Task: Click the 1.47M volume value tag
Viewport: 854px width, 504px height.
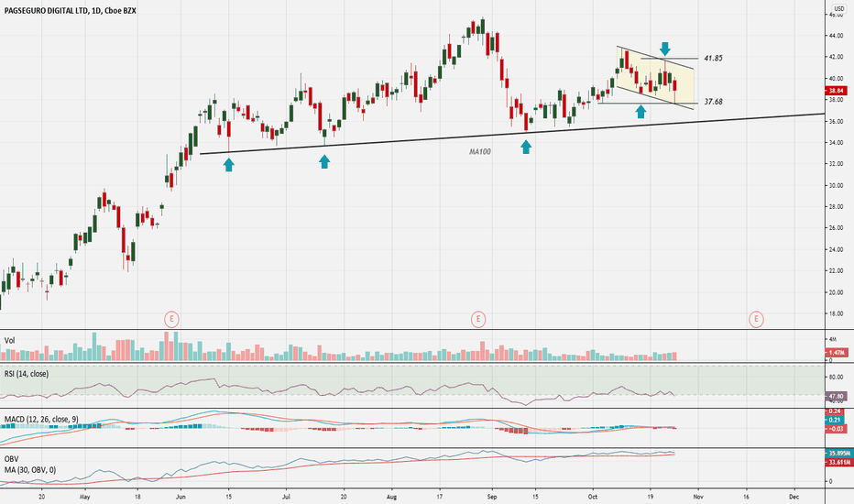Action: [x=838, y=353]
